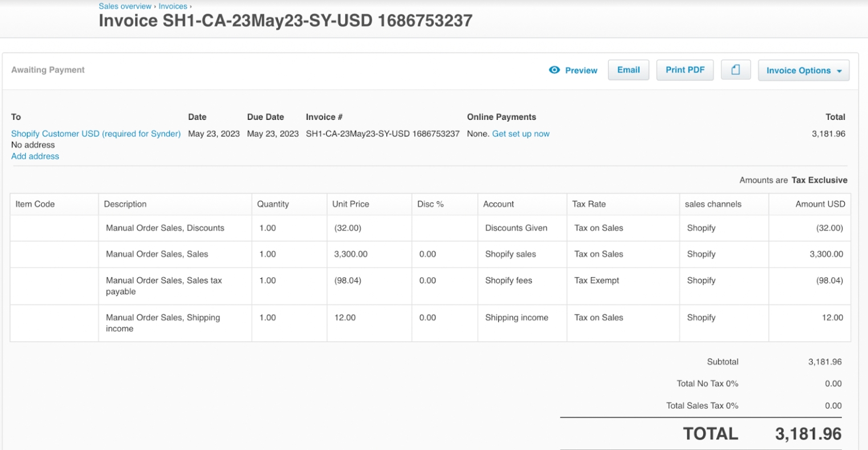The height and width of the screenshot is (450, 868).
Task: Open the Sales overview breadcrumb
Action: coord(125,6)
